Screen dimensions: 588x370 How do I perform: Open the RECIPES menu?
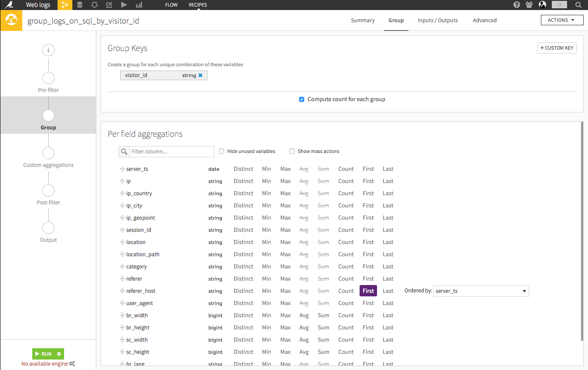click(x=198, y=5)
